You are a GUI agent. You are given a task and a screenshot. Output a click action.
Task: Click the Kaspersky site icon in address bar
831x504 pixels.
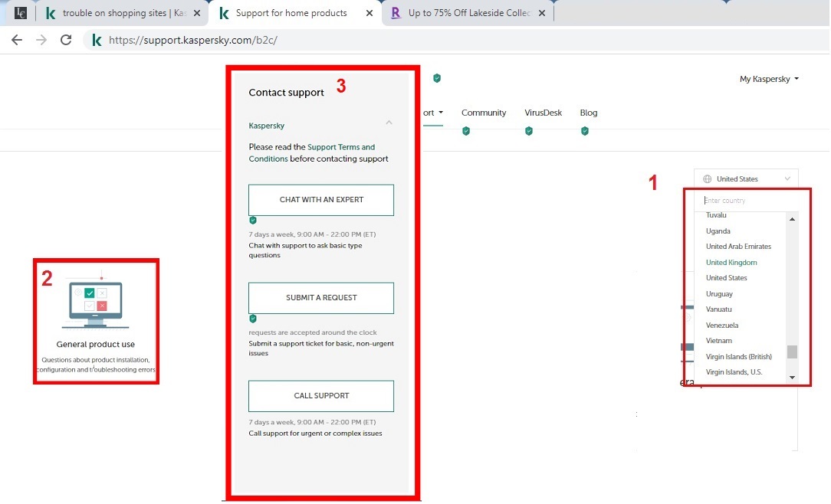(x=97, y=40)
